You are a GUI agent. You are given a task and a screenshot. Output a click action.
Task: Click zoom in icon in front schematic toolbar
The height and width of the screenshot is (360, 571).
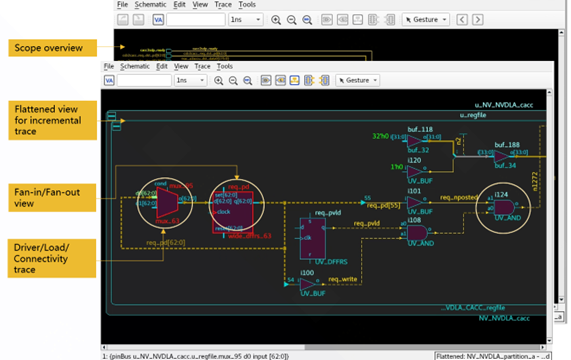click(x=218, y=80)
